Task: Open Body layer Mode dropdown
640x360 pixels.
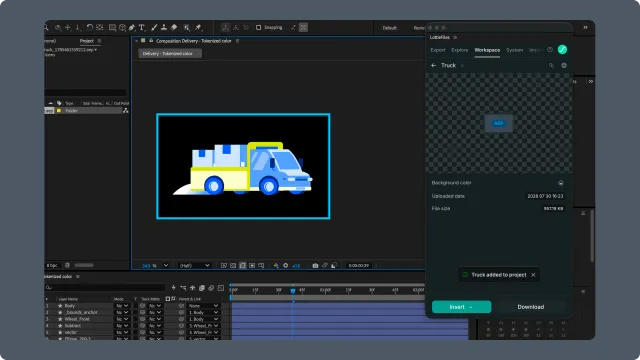Action: (x=122, y=306)
